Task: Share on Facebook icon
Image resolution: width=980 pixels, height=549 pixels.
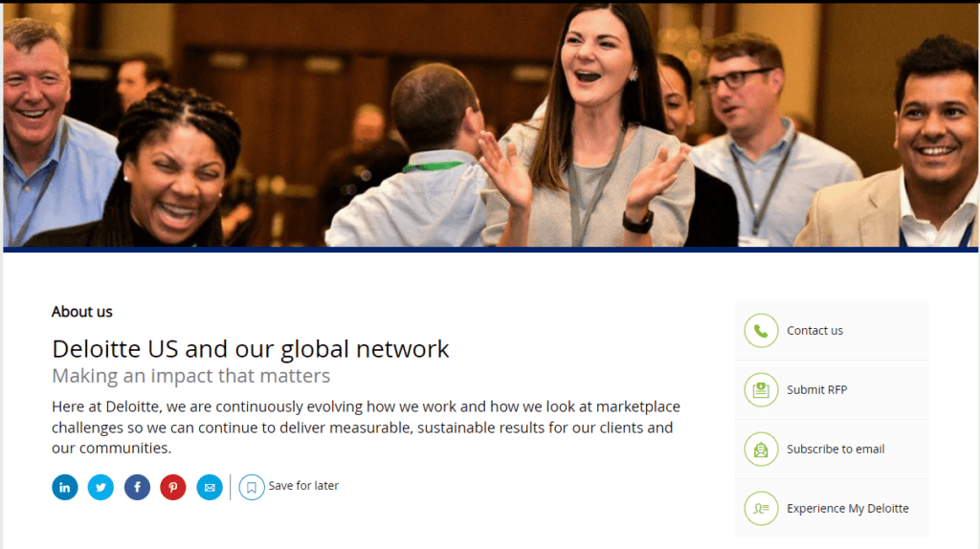Action: click(137, 487)
